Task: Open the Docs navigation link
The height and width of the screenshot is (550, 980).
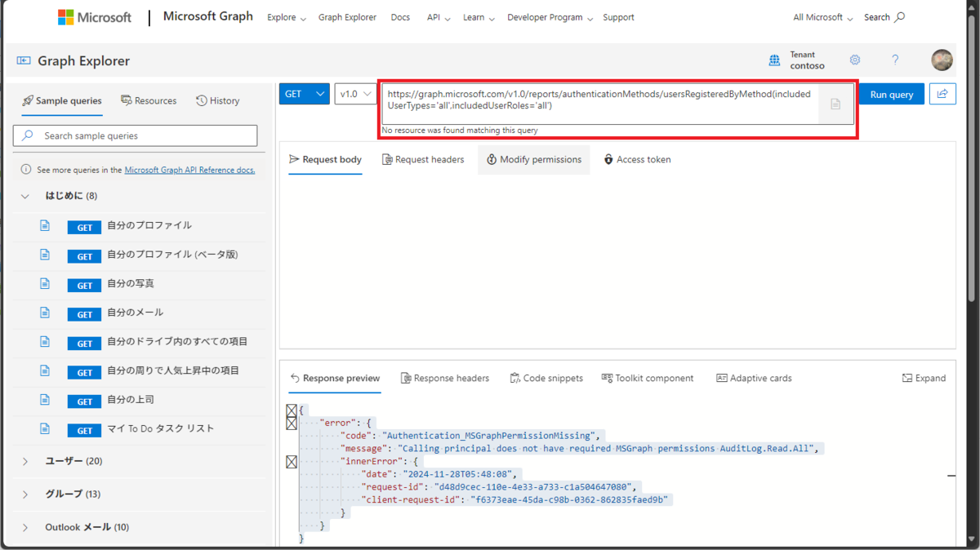Action: 400,17
